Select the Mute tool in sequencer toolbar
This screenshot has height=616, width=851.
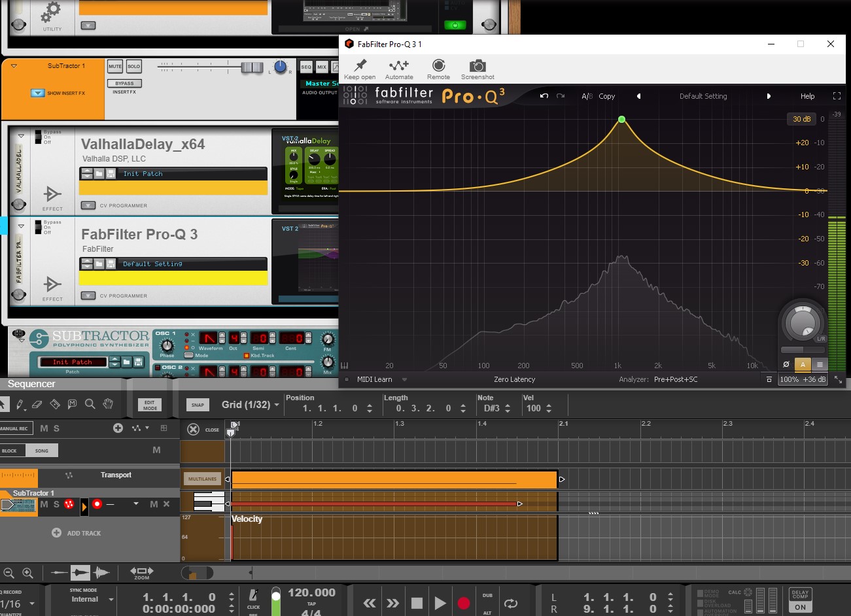tap(72, 405)
